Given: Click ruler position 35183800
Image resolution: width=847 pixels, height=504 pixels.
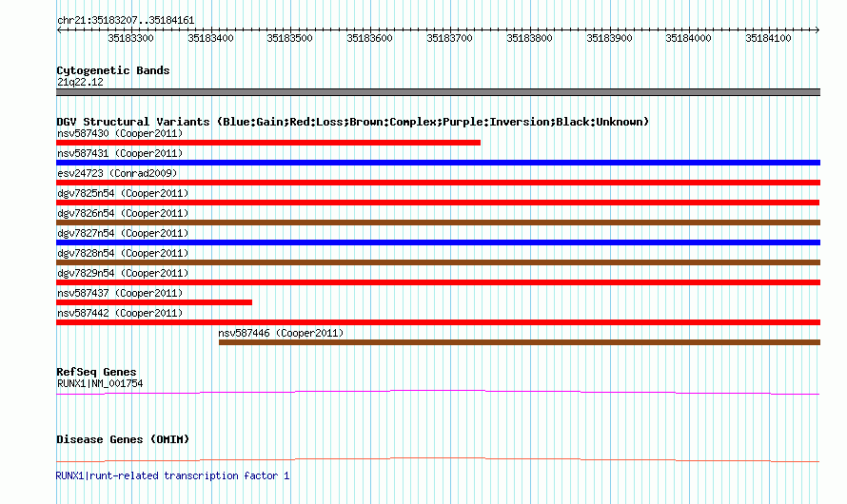Looking at the screenshot, I should coord(530,38).
